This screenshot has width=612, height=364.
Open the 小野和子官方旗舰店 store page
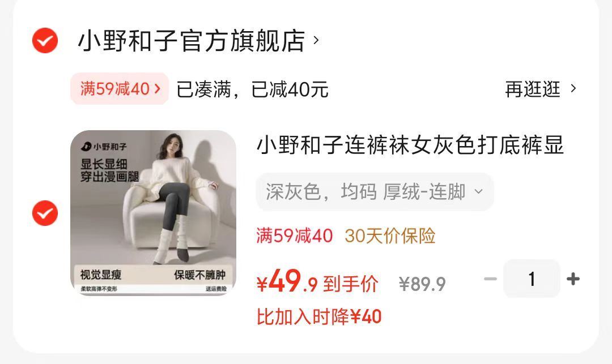tap(192, 41)
